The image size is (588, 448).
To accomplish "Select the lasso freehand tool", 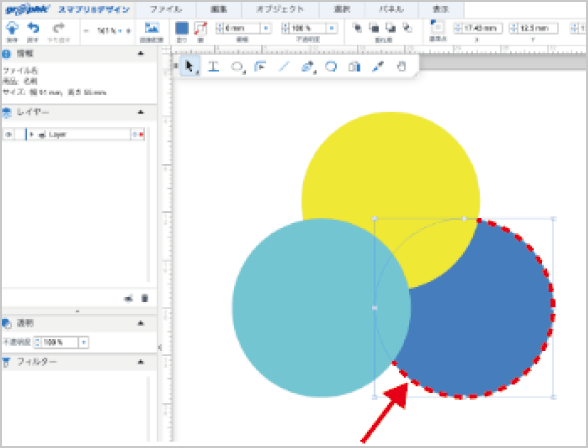I will pyautogui.click(x=331, y=67).
